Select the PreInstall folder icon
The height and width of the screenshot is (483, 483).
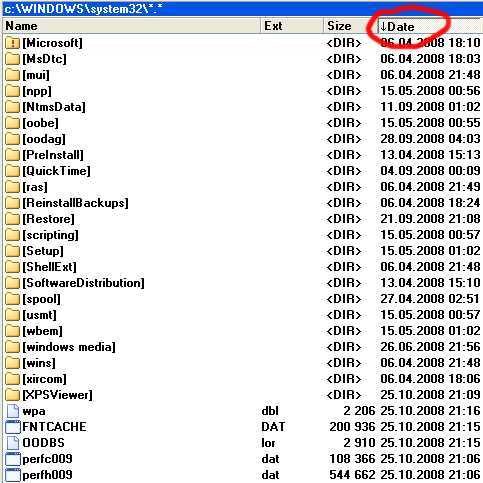click(13, 155)
